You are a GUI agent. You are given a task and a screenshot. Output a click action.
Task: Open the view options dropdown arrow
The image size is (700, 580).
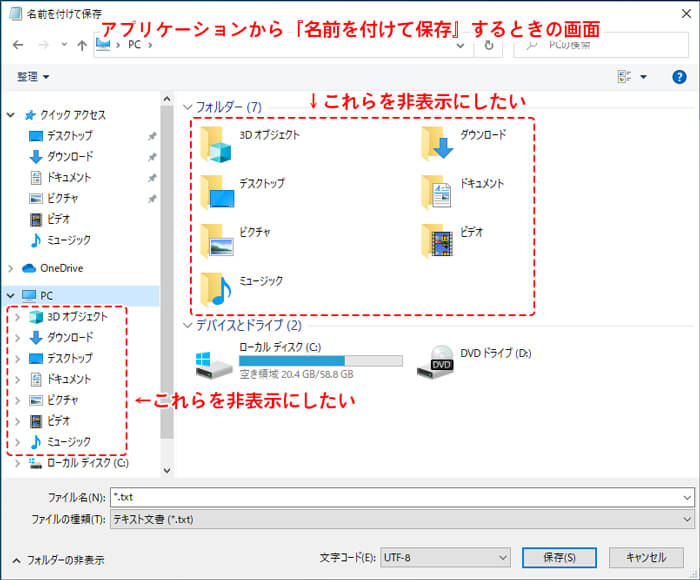643,77
